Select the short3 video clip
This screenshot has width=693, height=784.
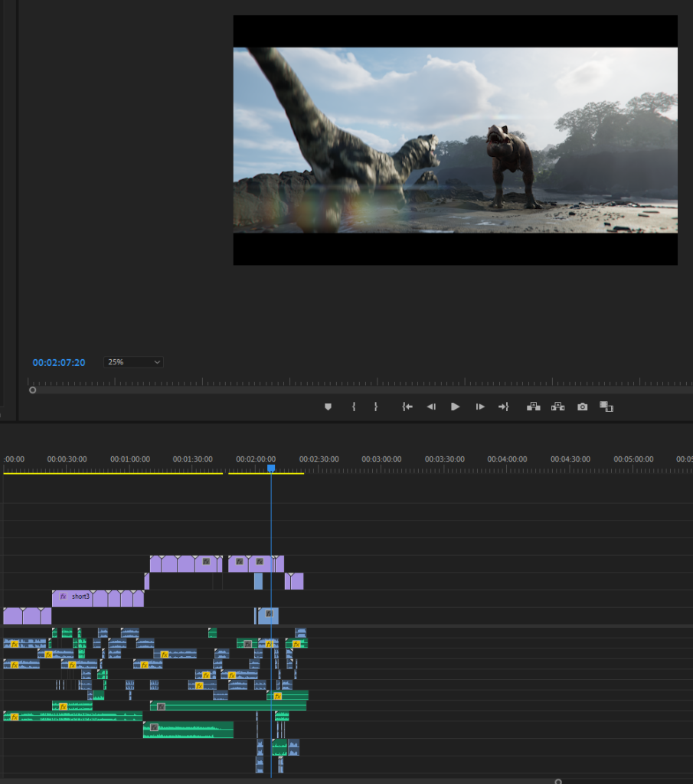pos(73,599)
